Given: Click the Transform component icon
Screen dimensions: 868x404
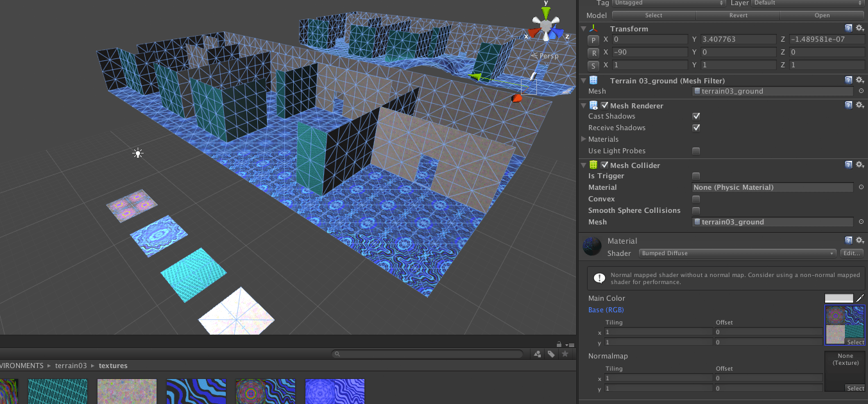Looking at the screenshot, I should [x=593, y=28].
